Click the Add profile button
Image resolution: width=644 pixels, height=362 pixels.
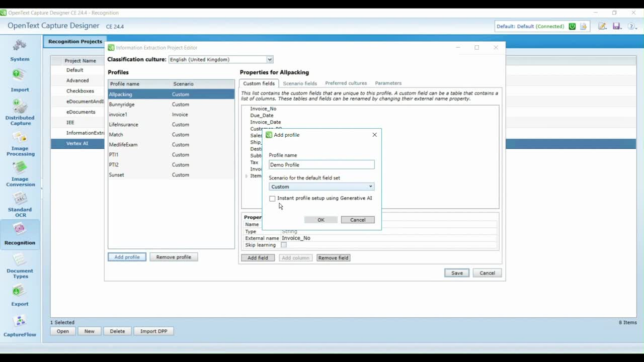pos(127,257)
